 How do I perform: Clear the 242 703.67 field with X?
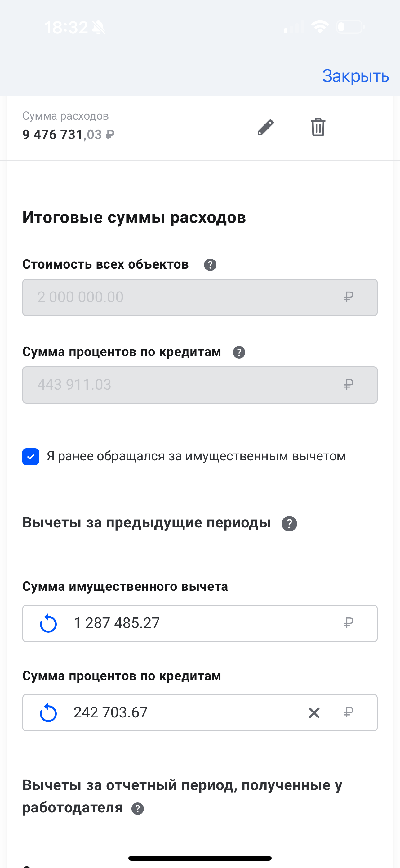tap(314, 713)
